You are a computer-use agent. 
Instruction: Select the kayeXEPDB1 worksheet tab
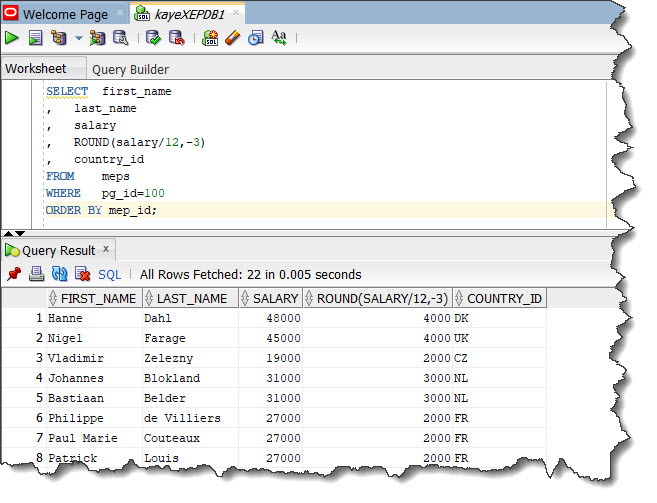point(190,14)
